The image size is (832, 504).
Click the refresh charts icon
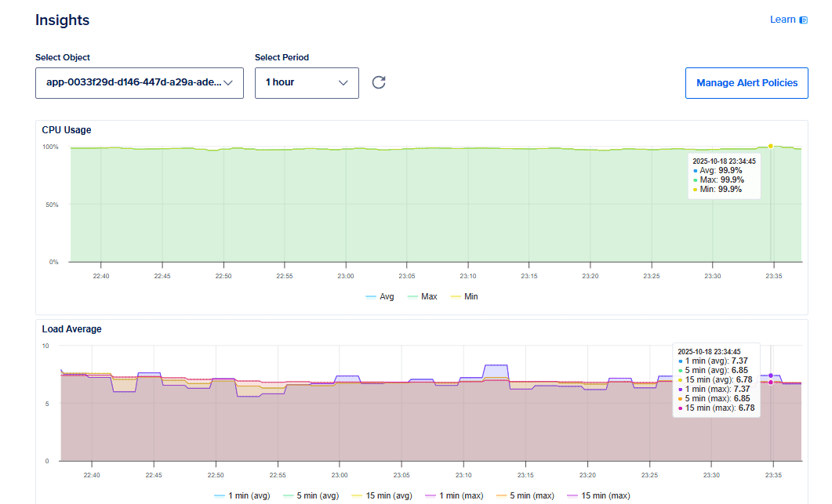click(x=378, y=82)
